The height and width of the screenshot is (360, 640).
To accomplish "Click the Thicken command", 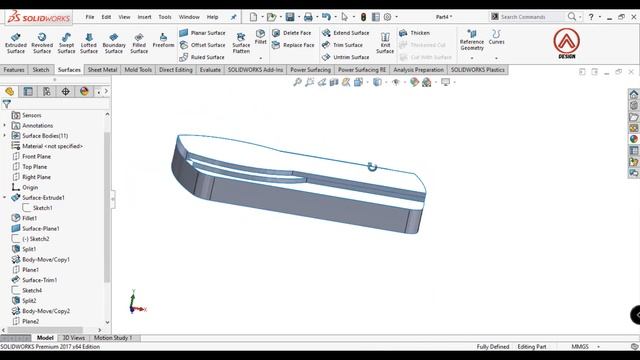I will 414,33.
